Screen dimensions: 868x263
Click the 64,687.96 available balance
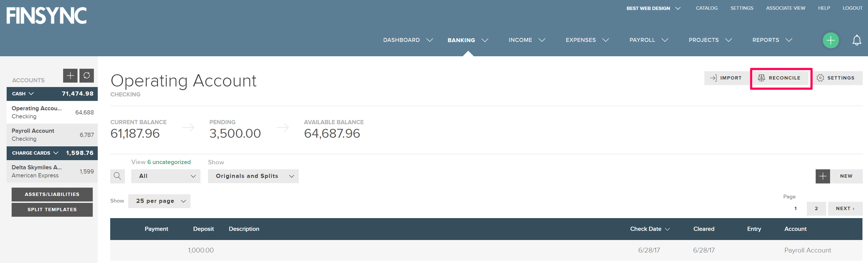point(332,134)
